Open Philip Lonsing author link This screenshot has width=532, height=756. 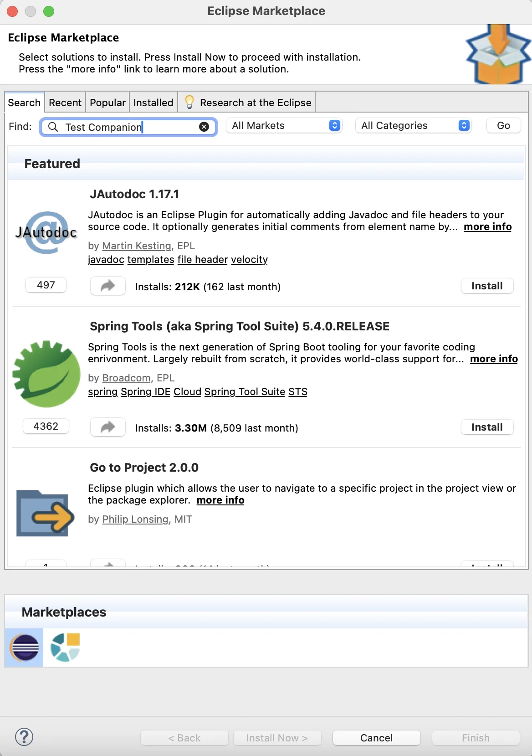[x=135, y=519]
